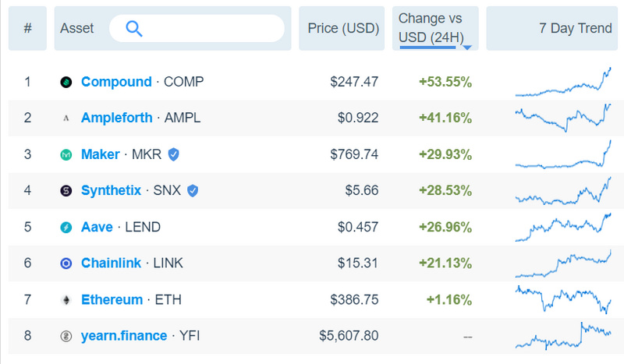Click the 7 Day Trend column header
Screen dimensions: 624x364
pyautogui.click(x=575, y=29)
